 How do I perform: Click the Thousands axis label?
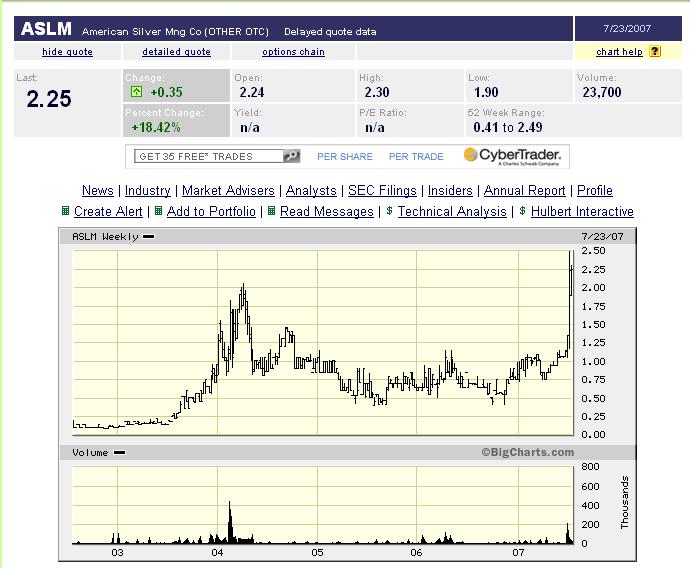coord(624,502)
